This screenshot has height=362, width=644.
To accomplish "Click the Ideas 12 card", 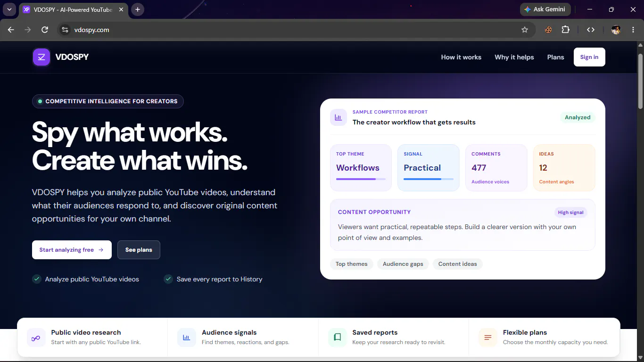I will point(564,168).
